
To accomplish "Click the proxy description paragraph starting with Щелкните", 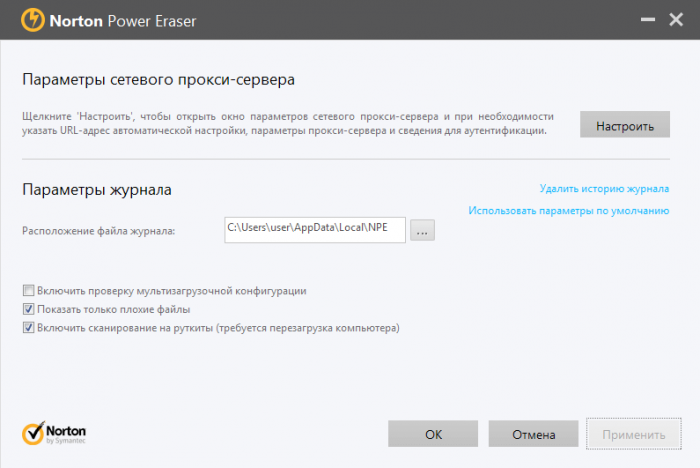I will point(288,123).
